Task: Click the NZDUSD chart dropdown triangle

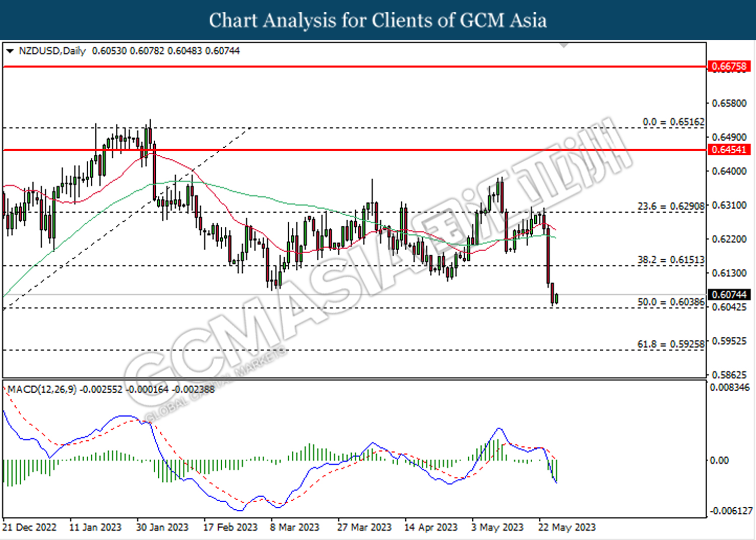Action: 10,51
